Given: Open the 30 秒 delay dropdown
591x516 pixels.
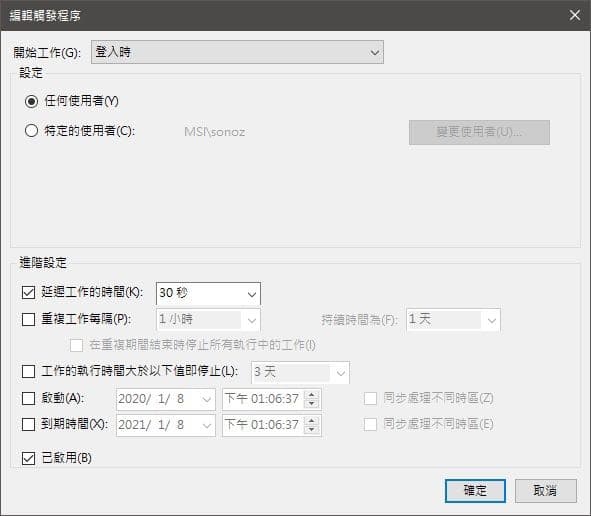Looking at the screenshot, I should pos(208,293).
